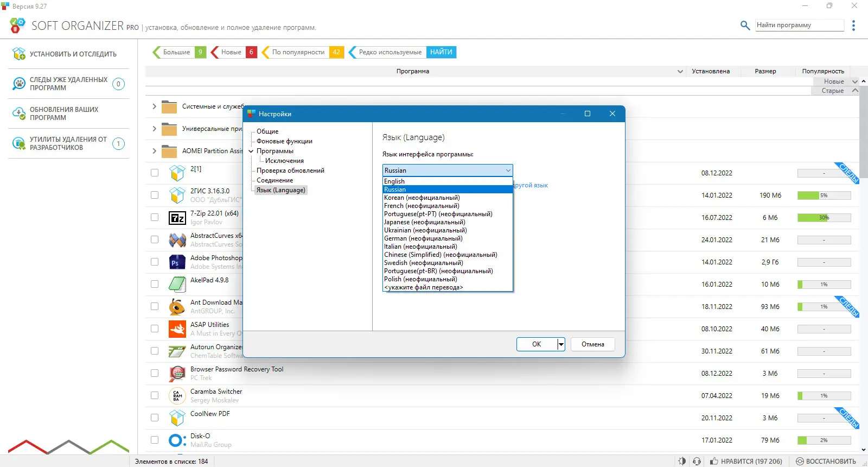Click the magnifier search icon
868x467 pixels.
745,25
